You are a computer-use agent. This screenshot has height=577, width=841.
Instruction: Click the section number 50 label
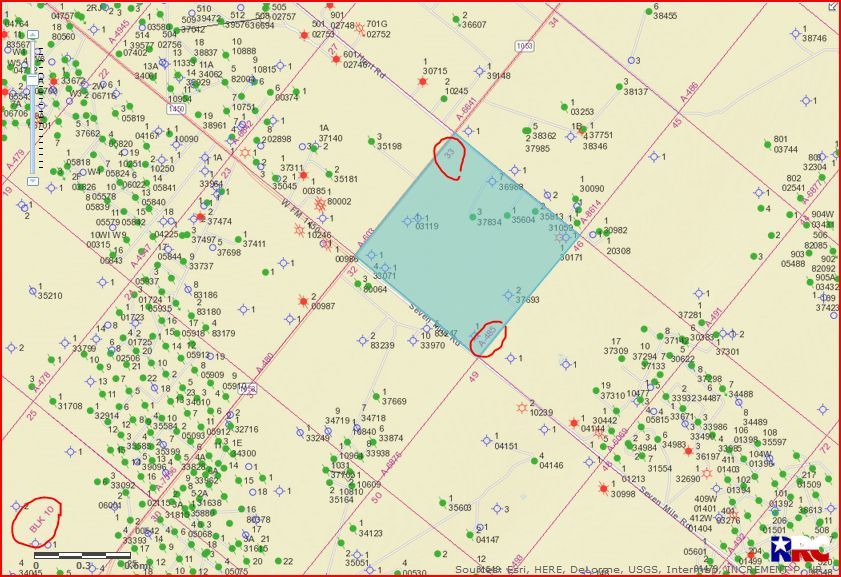click(x=377, y=498)
